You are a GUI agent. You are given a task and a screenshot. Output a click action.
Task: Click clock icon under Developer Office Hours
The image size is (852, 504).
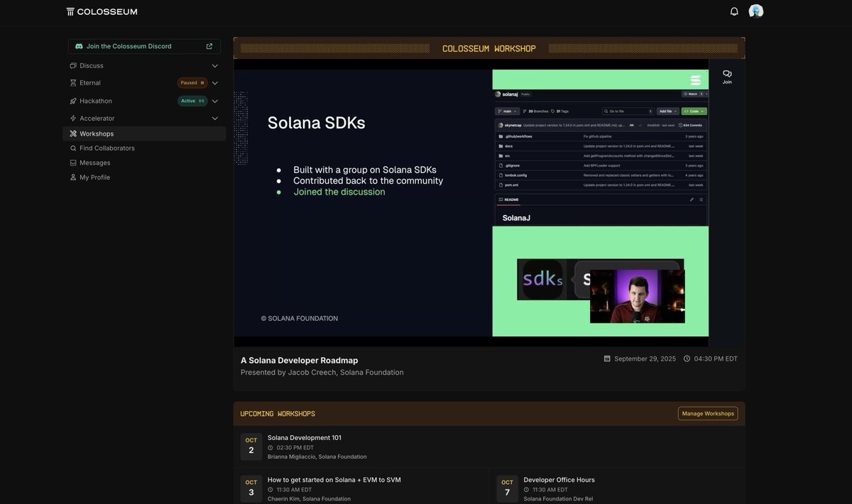527,490
